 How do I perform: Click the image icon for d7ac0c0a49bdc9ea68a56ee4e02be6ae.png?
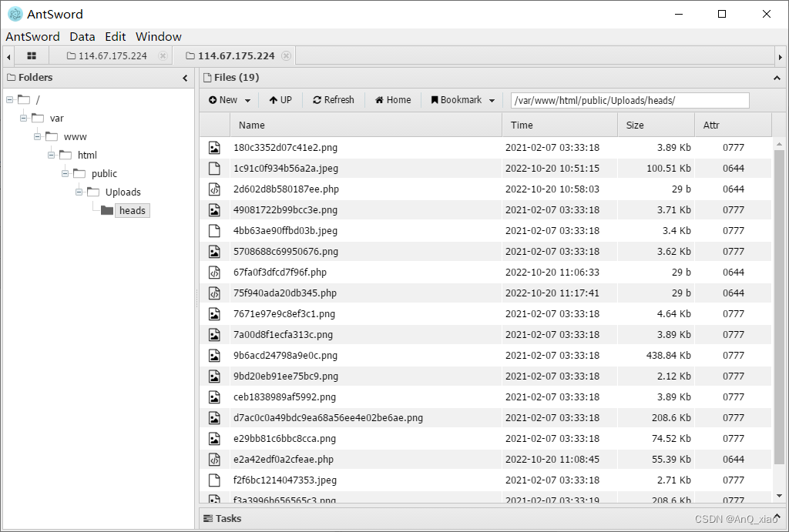(214, 418)
